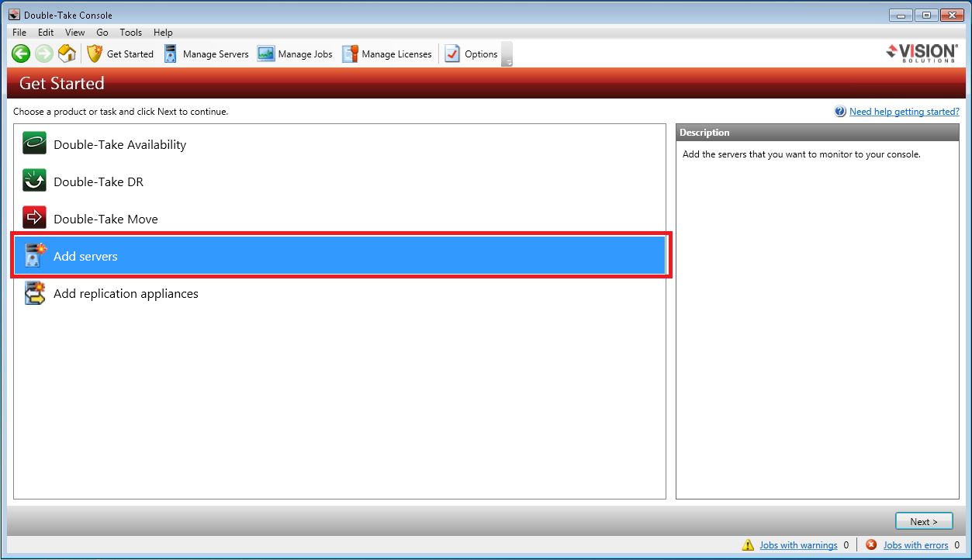This screenshot has width=972, height=560.
Task: Select Double-Take Availability product
Action: [x=119, y=145]
